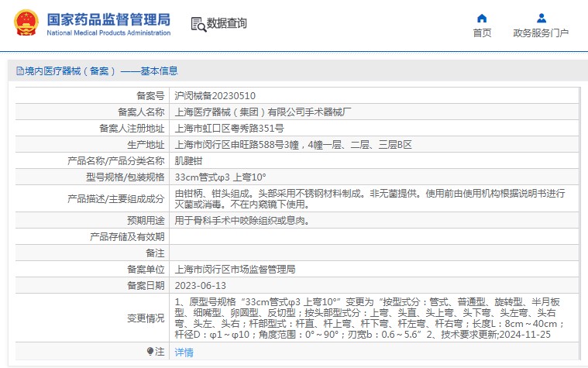Click the document icon beside 境内医疗器械
Screen dimensions: 588x368
20,71
